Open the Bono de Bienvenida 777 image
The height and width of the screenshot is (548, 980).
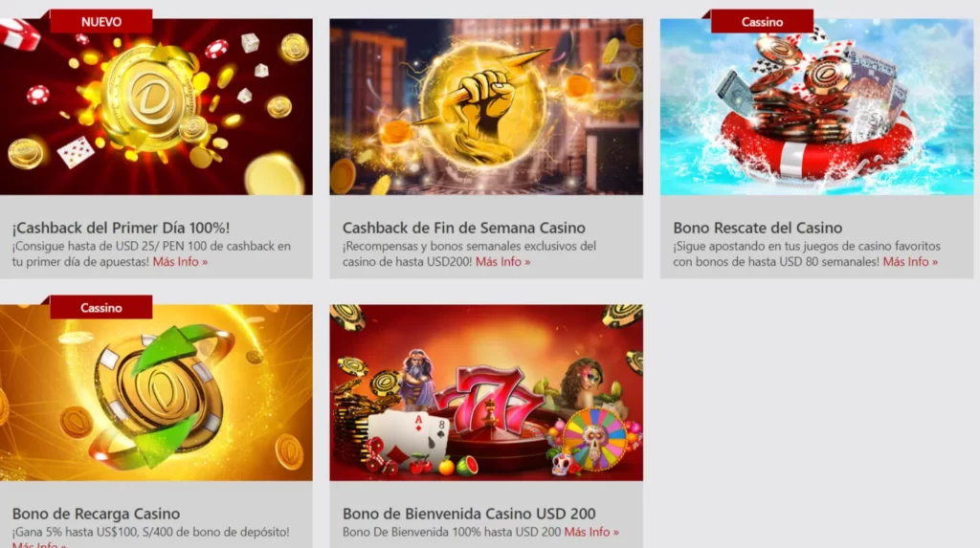pyautogui.click(x=486, y=392)
